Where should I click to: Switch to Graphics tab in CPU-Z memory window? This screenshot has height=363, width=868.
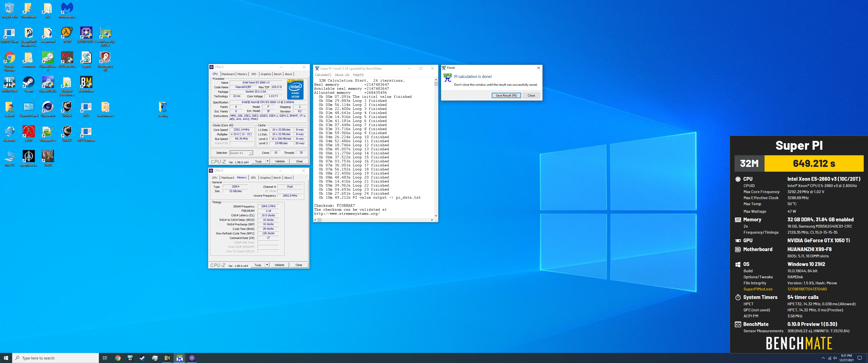coord(265,178)
